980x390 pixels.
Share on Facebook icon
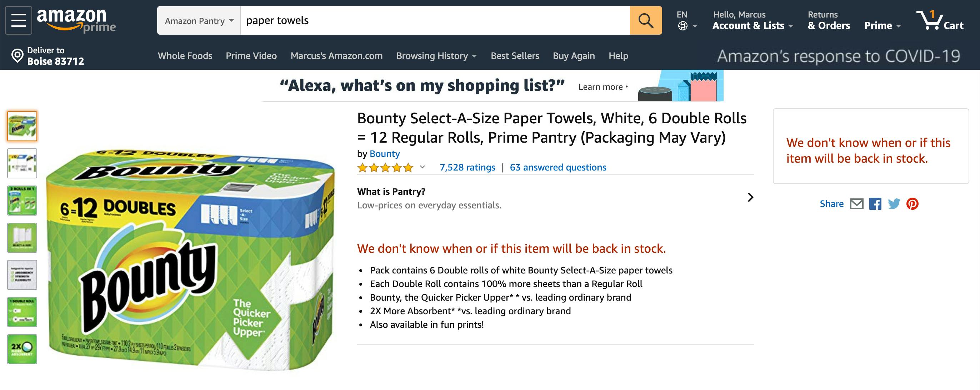[875, 204]
